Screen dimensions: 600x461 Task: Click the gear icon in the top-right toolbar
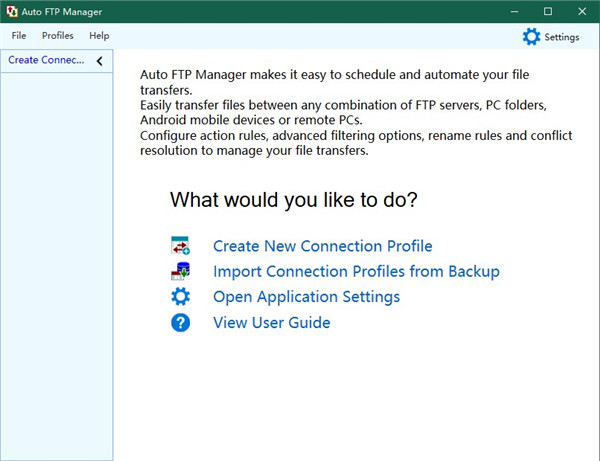tap(531, 37)
